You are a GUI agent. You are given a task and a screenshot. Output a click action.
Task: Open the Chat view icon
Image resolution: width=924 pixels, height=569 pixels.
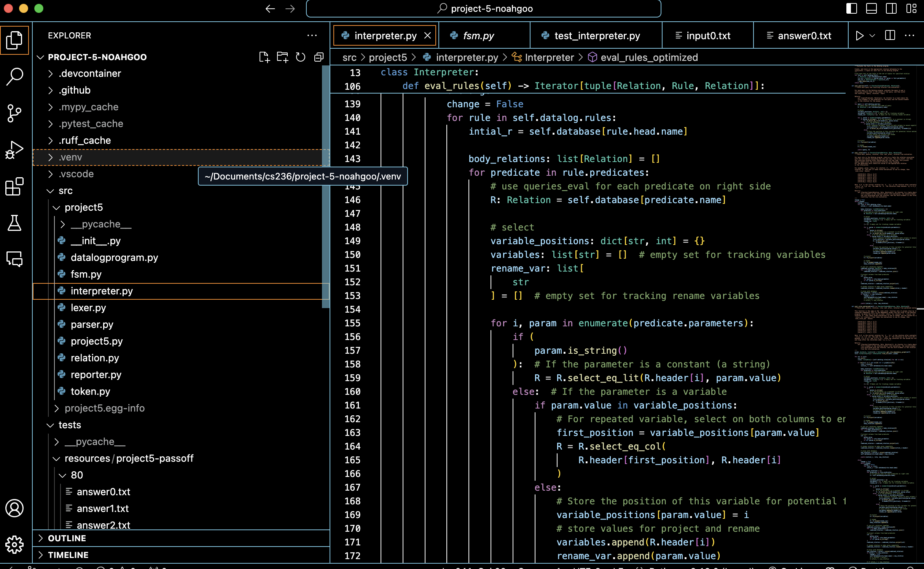(x=14, y=259)
